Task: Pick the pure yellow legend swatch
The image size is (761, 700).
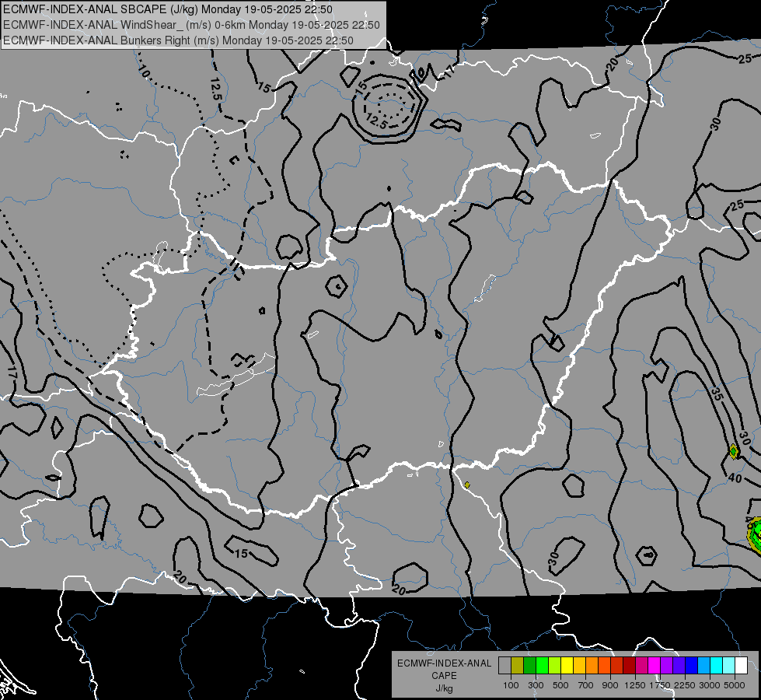Action: point(567,665)
